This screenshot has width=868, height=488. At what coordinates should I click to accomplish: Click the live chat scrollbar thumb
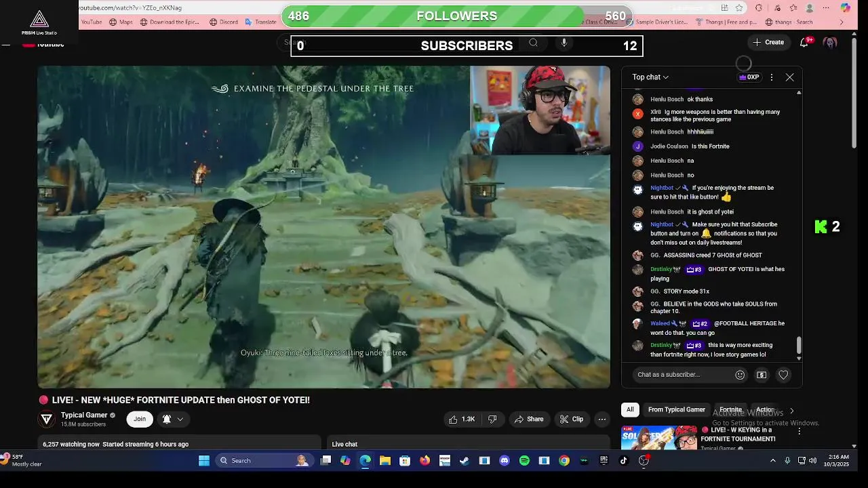(798, 345)
